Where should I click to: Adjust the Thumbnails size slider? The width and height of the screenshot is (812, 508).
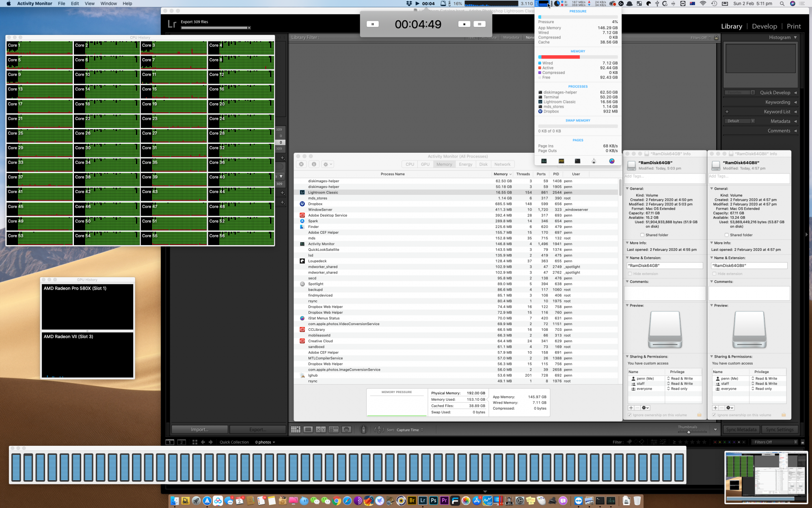point(689,432)
